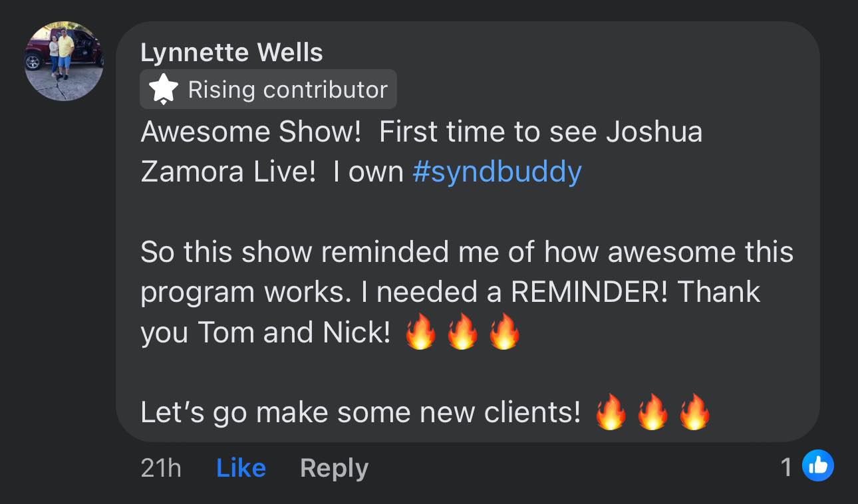Click last fire emoji after "Nick!"
The height and width of the screenshot is (504, 858).
[x=504, y=332]
